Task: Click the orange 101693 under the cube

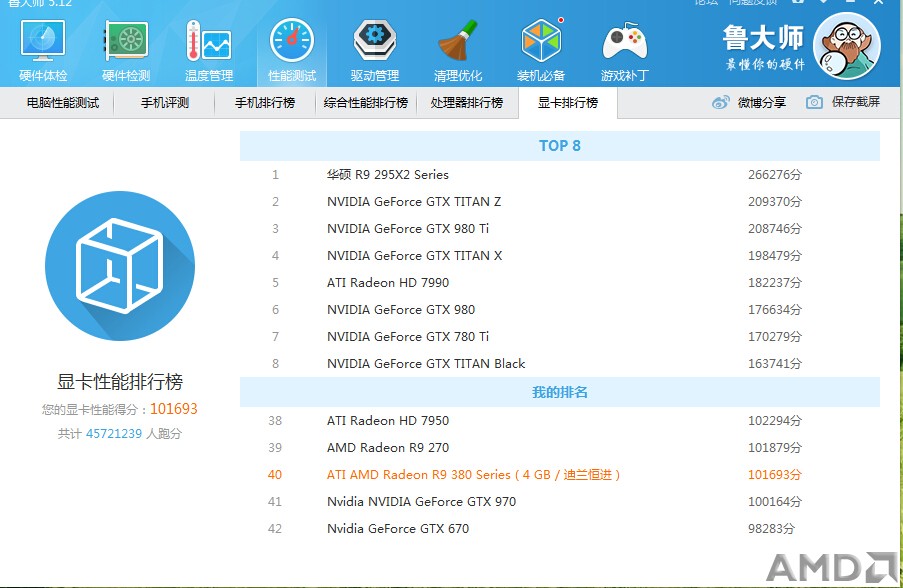Action: [174, 409]
